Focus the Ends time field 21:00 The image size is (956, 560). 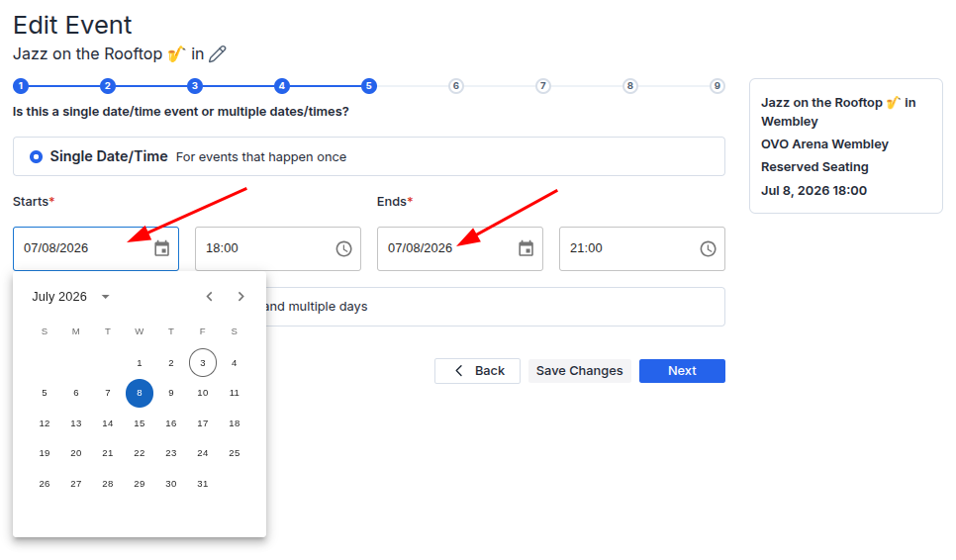642,248
